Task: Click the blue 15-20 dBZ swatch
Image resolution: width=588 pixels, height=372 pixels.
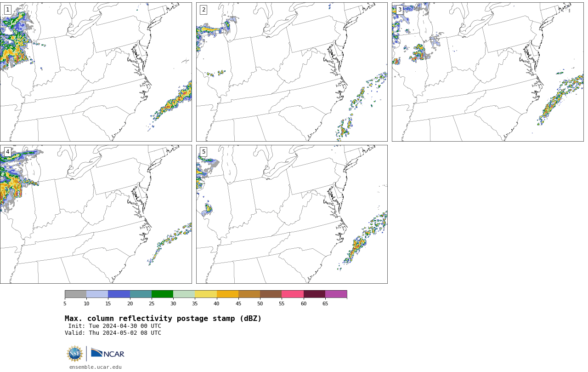Action: point(119,294)
